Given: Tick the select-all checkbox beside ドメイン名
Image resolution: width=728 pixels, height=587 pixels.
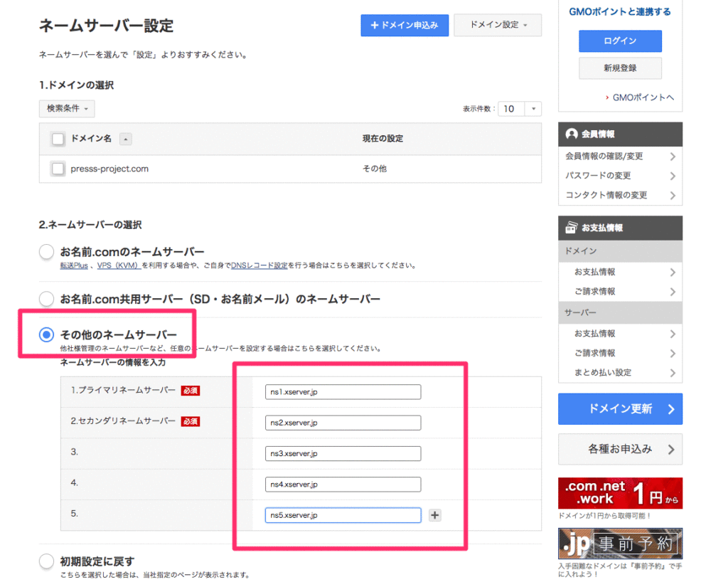Looking at the screenshot, I should click(58, 139).
